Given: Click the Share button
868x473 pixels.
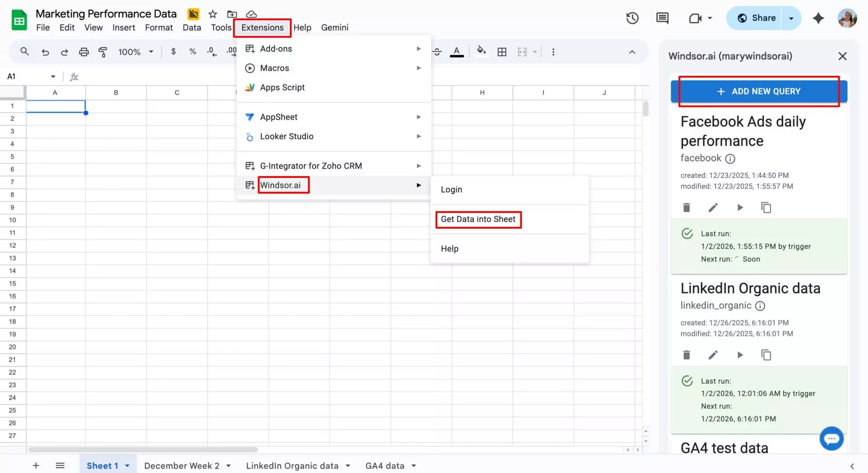Looking at the screenshot, I should click(761, 18).
